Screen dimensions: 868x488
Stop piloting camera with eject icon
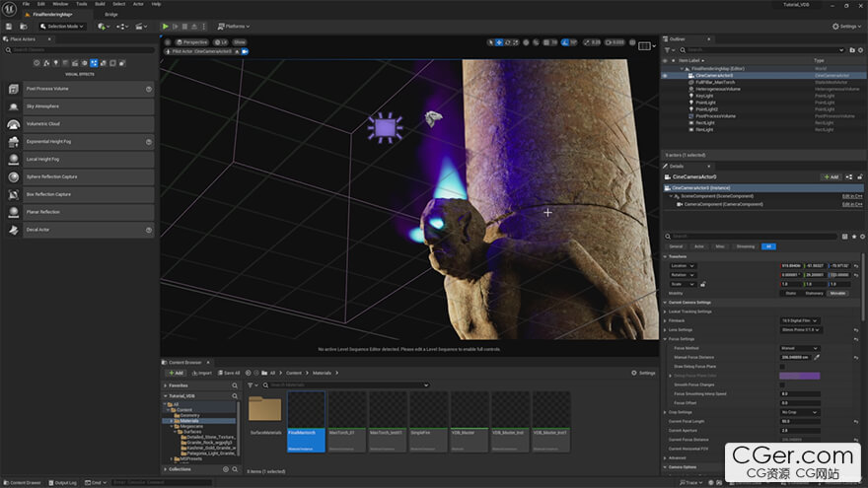237,51
